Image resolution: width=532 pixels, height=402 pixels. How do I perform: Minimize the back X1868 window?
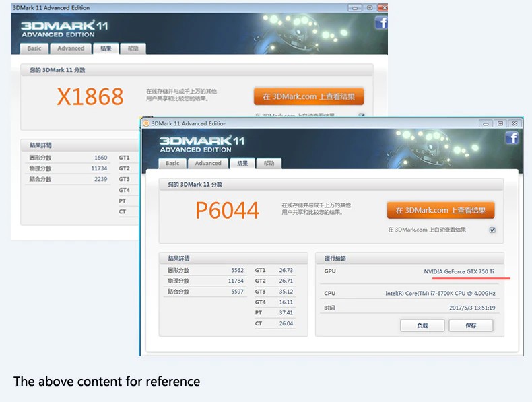[x=354, y=7]
